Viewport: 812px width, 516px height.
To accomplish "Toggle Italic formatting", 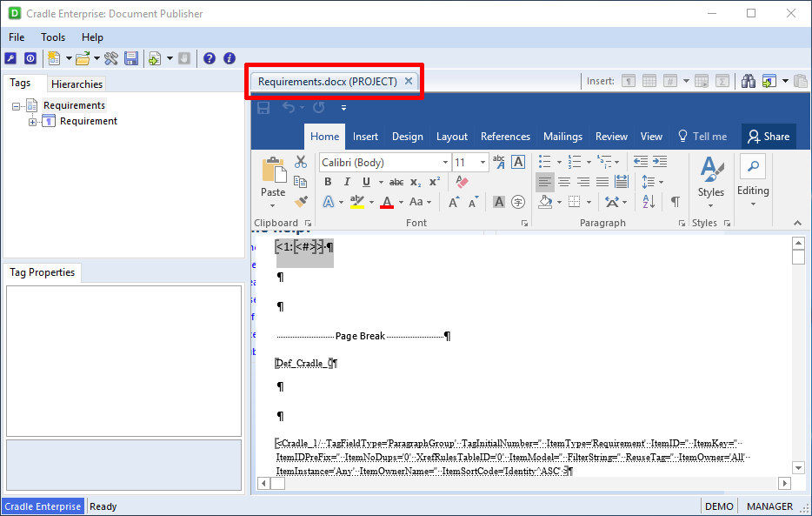I will [x=347, y=182].
